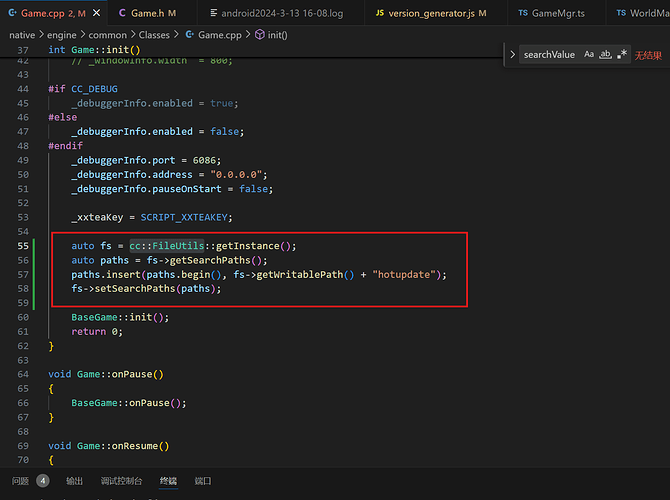Screen dimensions: 670x500
Task: Open the 问题 (Problems) panel tab
Action: (20, 481)
